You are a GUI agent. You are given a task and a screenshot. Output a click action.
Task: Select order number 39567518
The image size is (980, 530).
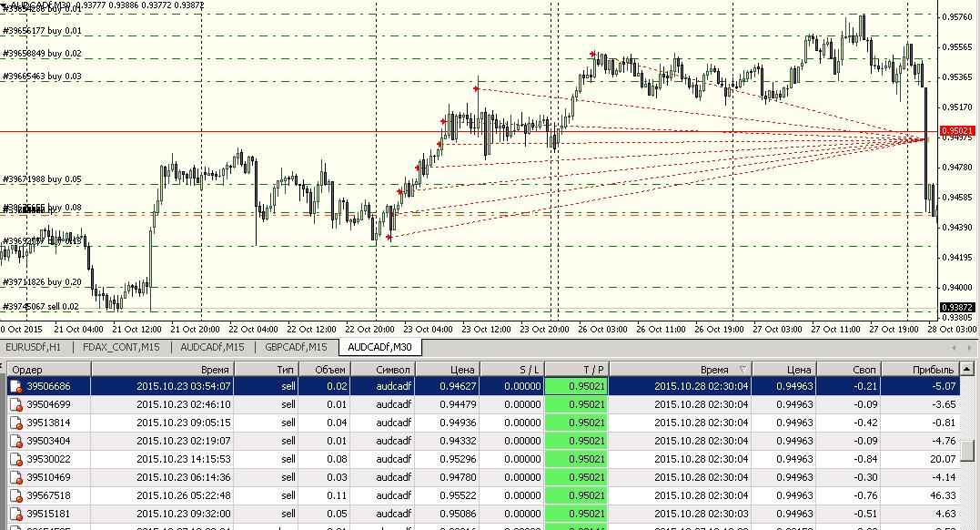[x=49, y=495]
